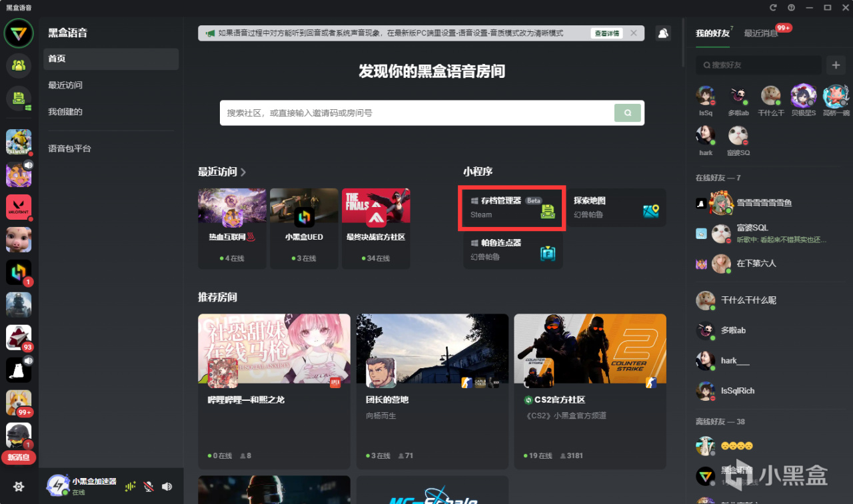The image size is (853, 504).
Task: Open the pig avatar server icon
Action: tap(19, 240)
